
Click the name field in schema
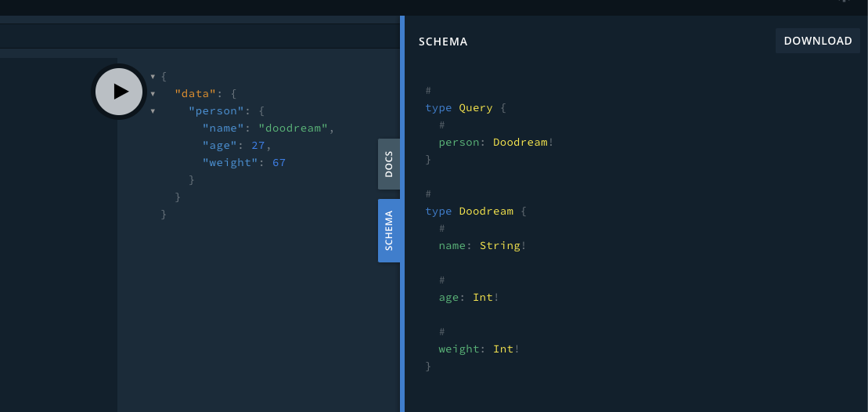click(x=452, y=245)
